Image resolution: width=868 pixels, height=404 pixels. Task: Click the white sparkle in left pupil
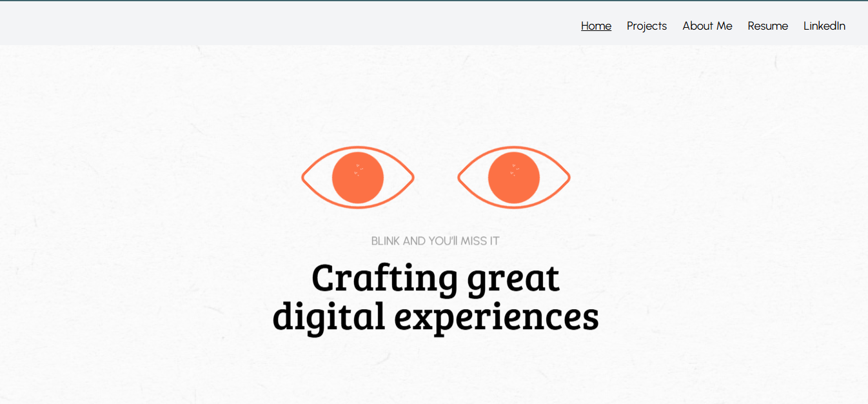point(358,170)
